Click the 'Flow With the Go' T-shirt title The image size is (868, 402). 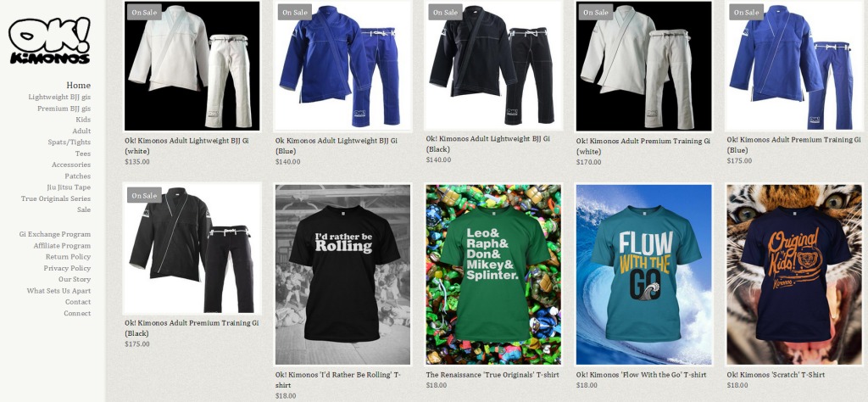(x=641, y=375)
